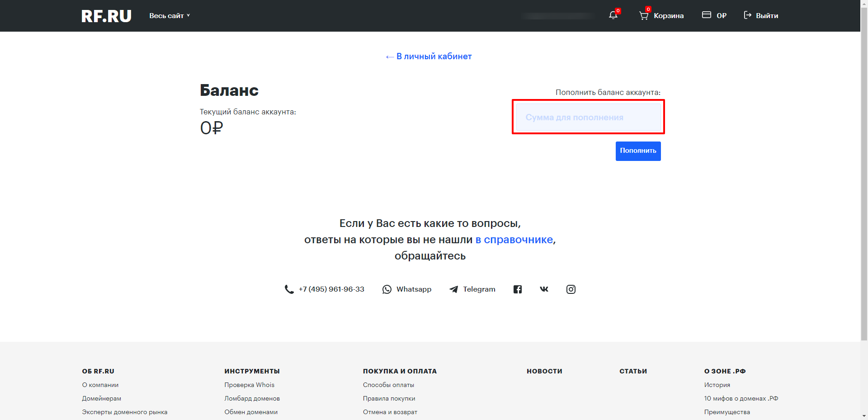Log out using "Выйти"
Viewport: 868px width, 420px height.
pyautogui.click(x=761, y=16)
